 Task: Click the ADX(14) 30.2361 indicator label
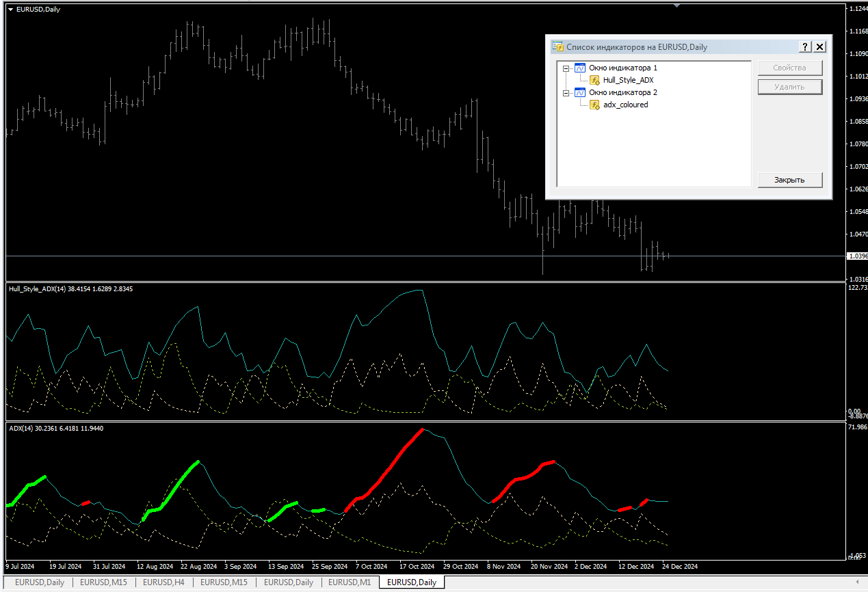56,428
